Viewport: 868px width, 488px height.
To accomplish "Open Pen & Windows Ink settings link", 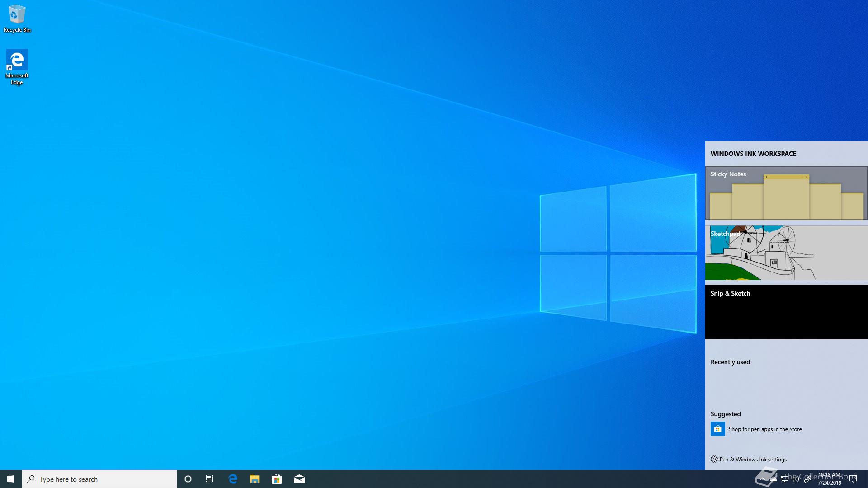I will (753, 460).
